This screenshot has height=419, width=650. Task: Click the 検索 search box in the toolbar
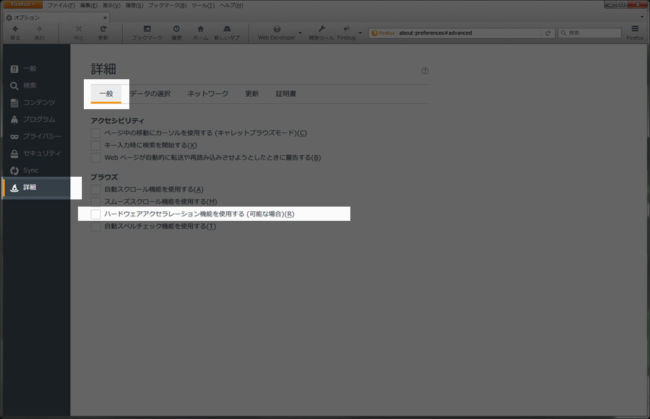(x=589, y=33)
